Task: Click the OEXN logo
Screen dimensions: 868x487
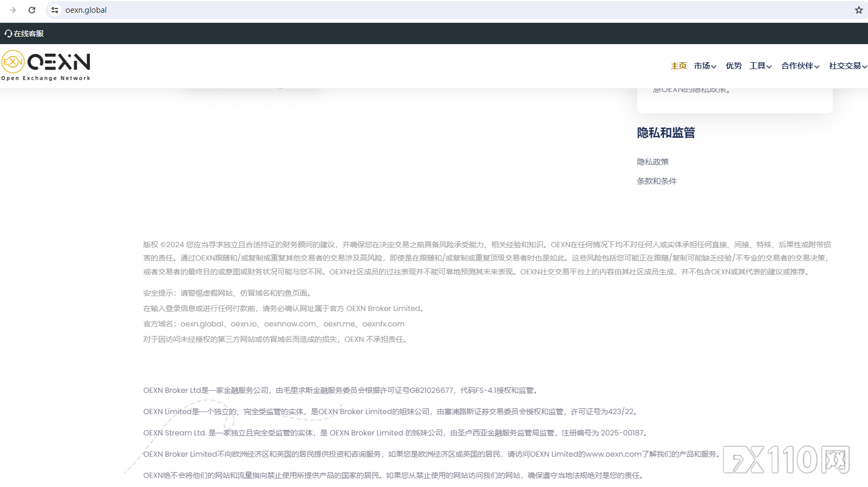Action: pyautogui.click(x=46, y=65)
